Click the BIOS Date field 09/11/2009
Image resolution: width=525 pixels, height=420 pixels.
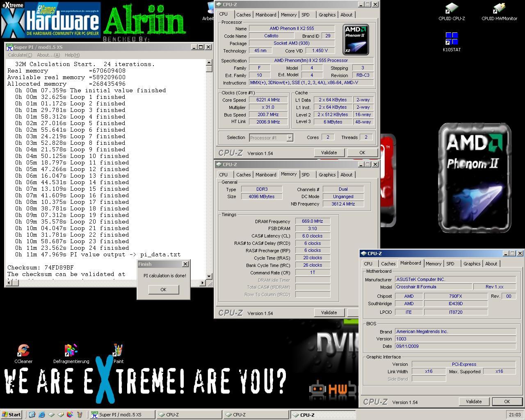point(455,346)
